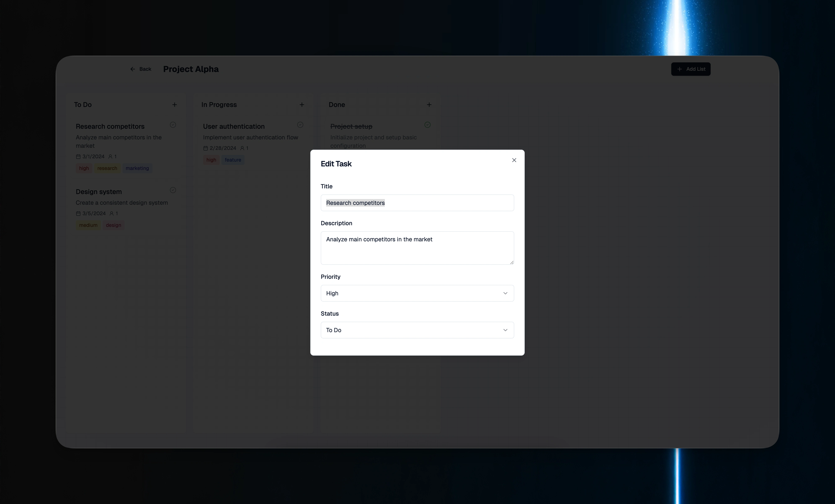Click the In Progress column heading
Screen dimensions: 835x504
coord(219,105)
